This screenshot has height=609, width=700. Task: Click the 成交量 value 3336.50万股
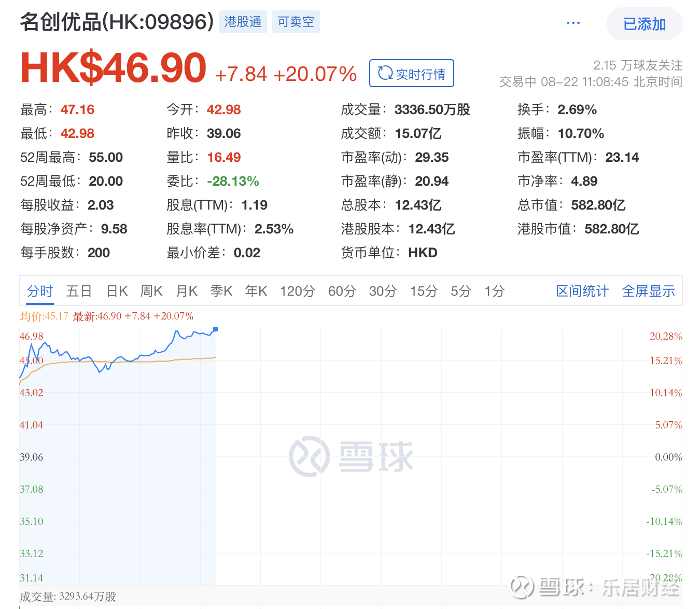click(432, 109)
